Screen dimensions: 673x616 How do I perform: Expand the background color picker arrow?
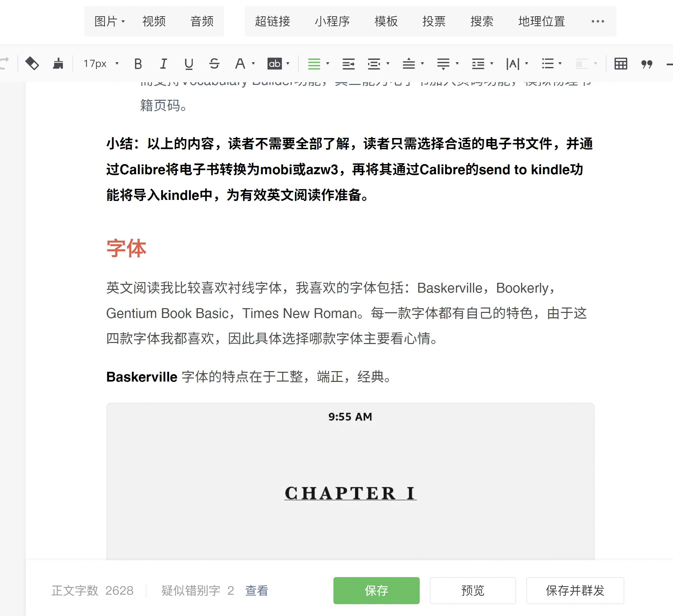tap(288, 63)
